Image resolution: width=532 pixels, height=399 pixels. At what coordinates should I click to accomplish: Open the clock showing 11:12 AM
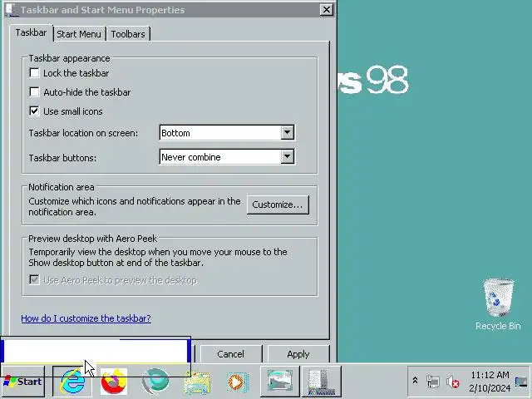(x=490, y=382)
